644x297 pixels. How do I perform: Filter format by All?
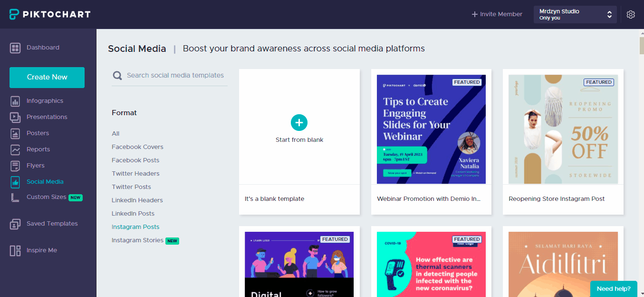[x=115, y=134]
